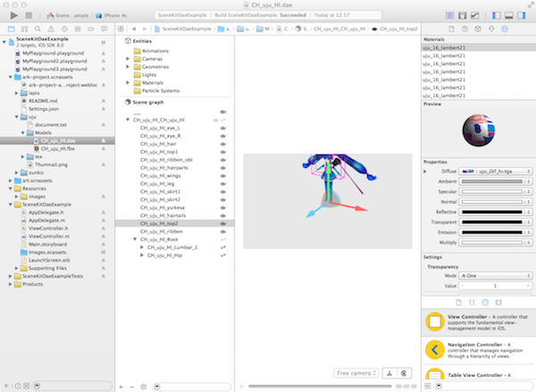The height and width of the screenshot is (392, 536).
Task: Go back in editor history
Action: click(x=134, y=29)
